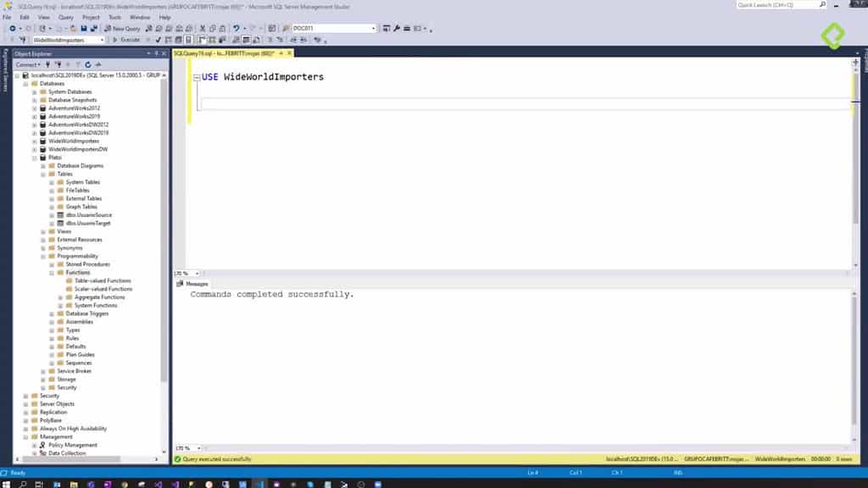The width and height of the screenshot is (868, 488).
Task: Click the Paste icon in the toolbar
Action: [223, 28]
